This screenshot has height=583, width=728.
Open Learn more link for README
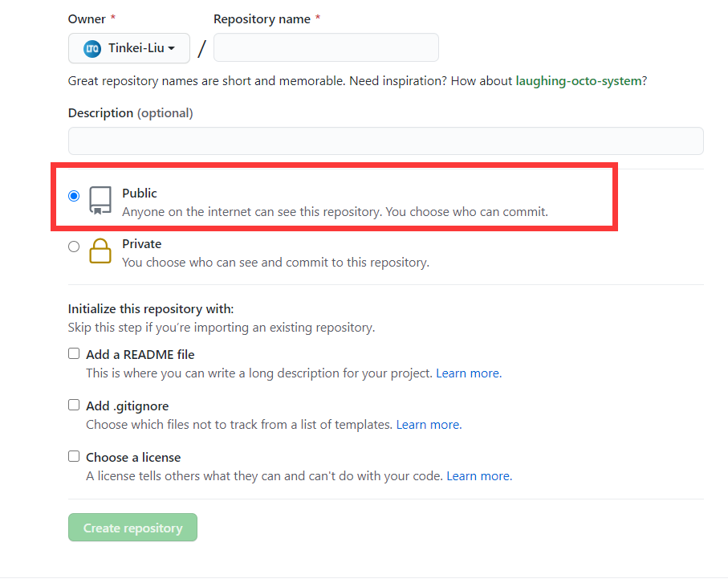click(x=469, y=373)
